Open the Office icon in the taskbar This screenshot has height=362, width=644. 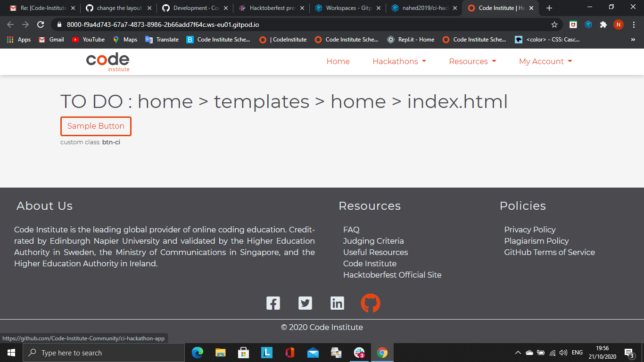pos(290,353)
